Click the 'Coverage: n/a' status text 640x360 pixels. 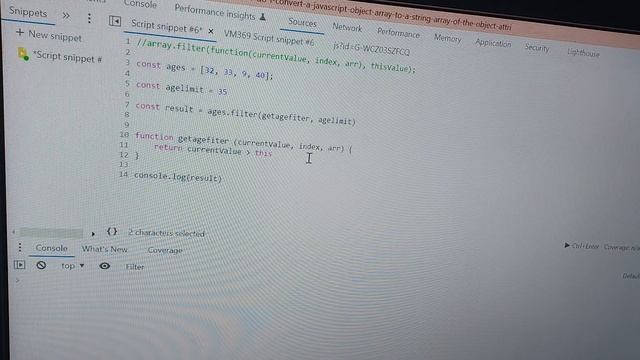click(x=621, y=247)
